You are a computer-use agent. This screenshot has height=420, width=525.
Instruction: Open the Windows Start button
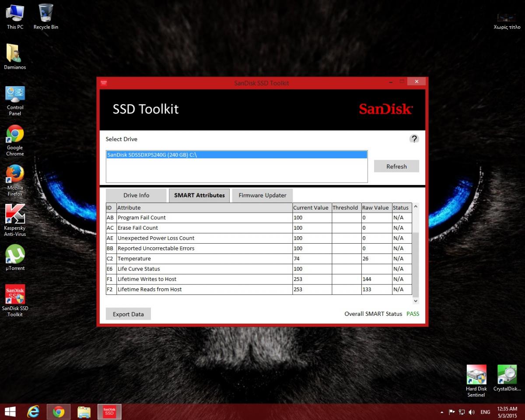(10, 412)
